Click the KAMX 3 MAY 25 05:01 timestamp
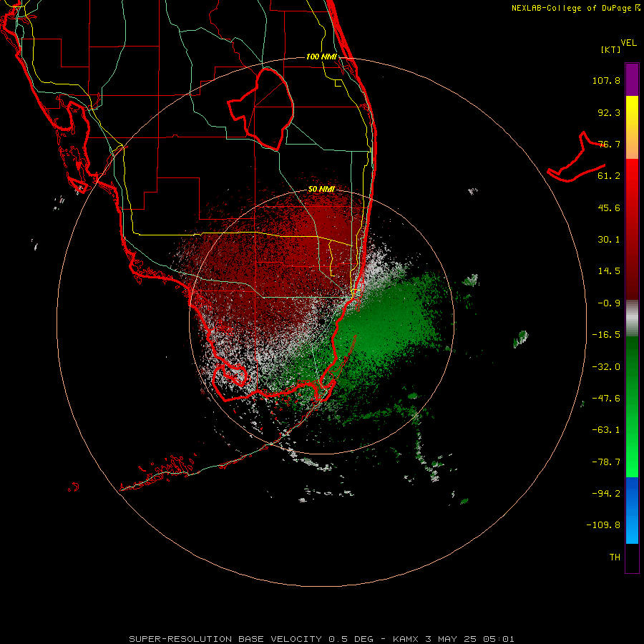Image resolution: width=644 pixels, height=644 pixels. (x=454, y=639)
